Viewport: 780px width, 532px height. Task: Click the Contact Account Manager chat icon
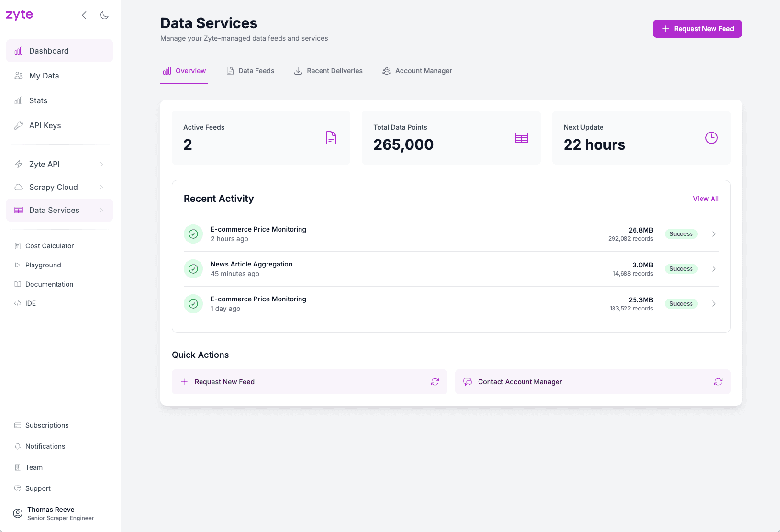(x=468, y=382)
